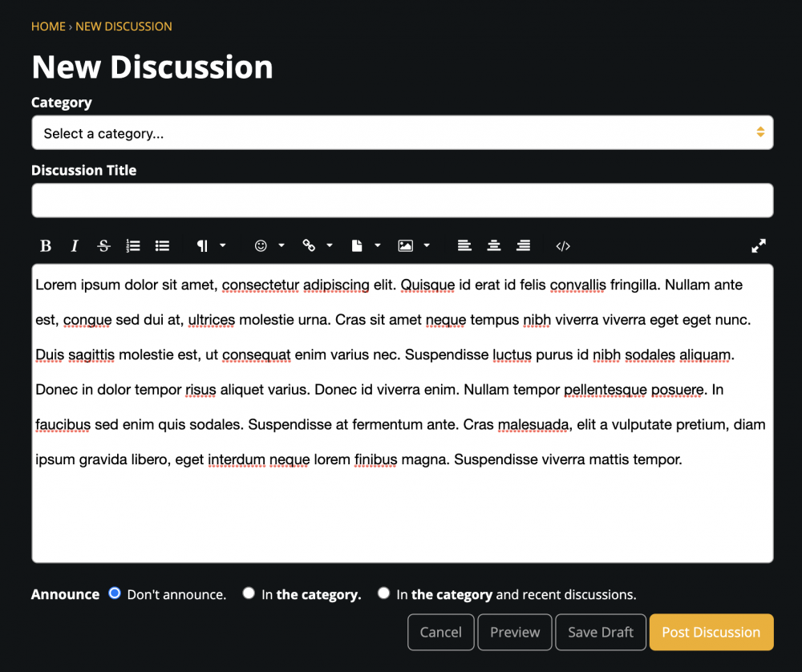Viewport: 802px width, 672px height.
Task: Toggle bold formatting in the editor
Action: (46, 245)
